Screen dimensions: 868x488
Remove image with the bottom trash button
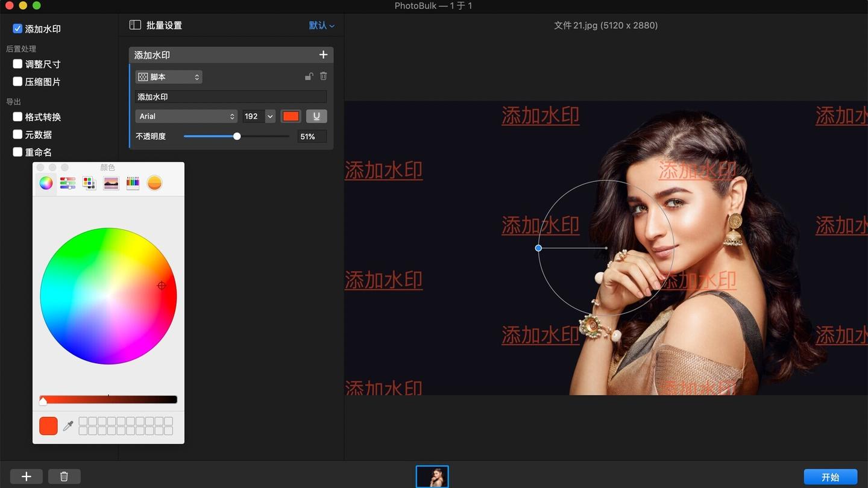click(x=64, y=477)
